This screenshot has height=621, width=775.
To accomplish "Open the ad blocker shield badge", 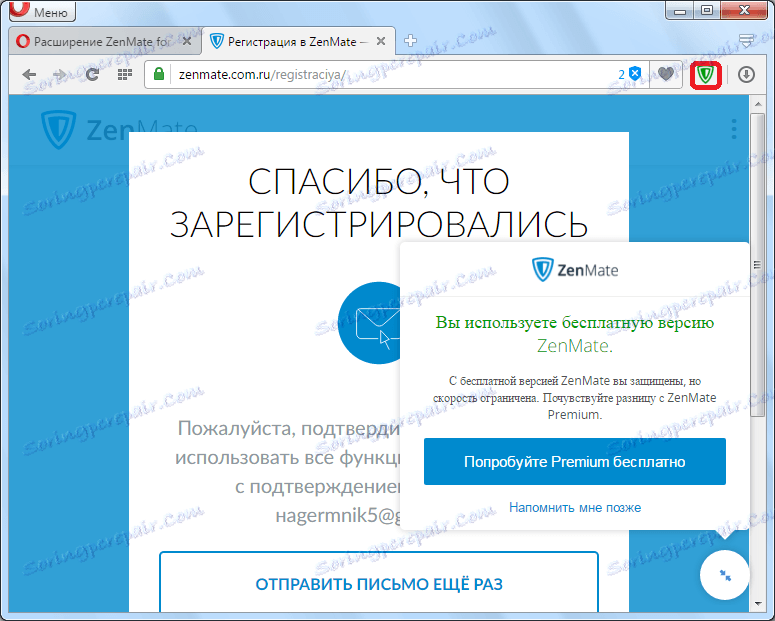I will click(630, 74).
